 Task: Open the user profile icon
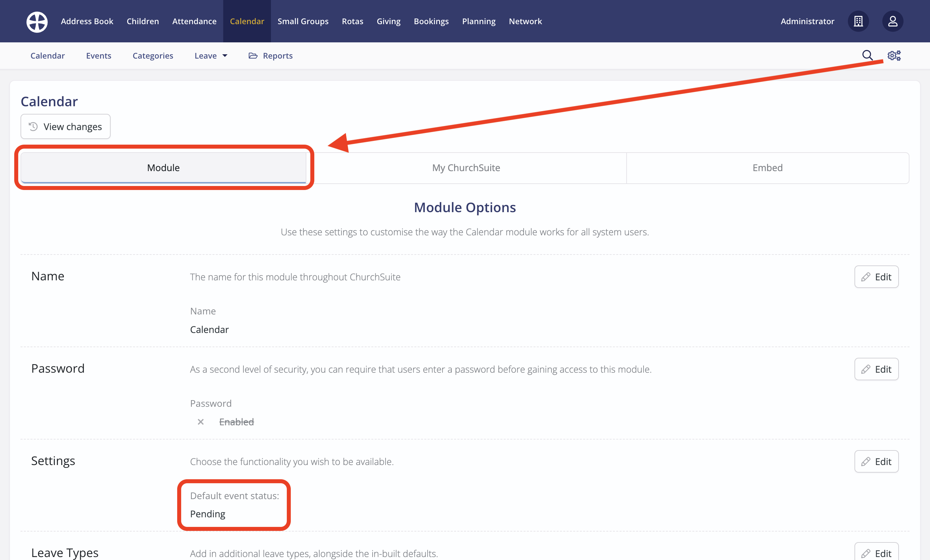click(892, 22)
